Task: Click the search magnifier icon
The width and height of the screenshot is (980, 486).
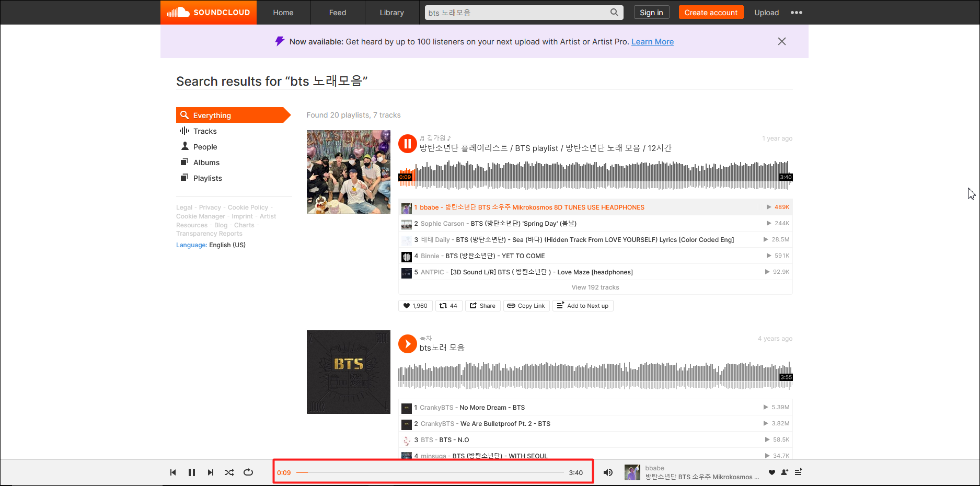Action: pos(614,12)
